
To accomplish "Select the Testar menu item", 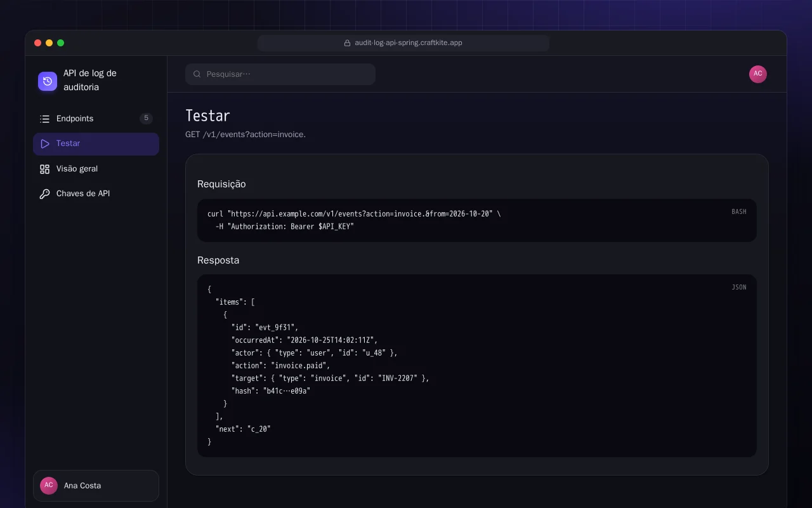I will point(96,144).
